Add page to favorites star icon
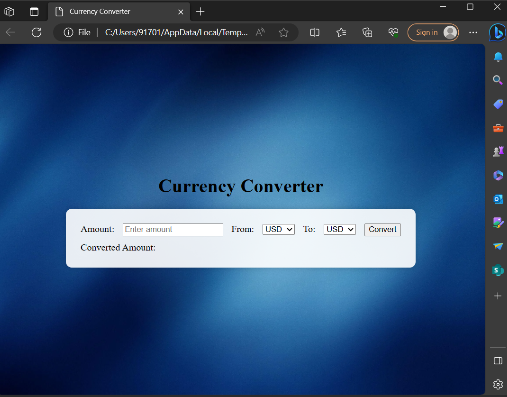Screen dimensions: 507x397 (x=283, y=32)
